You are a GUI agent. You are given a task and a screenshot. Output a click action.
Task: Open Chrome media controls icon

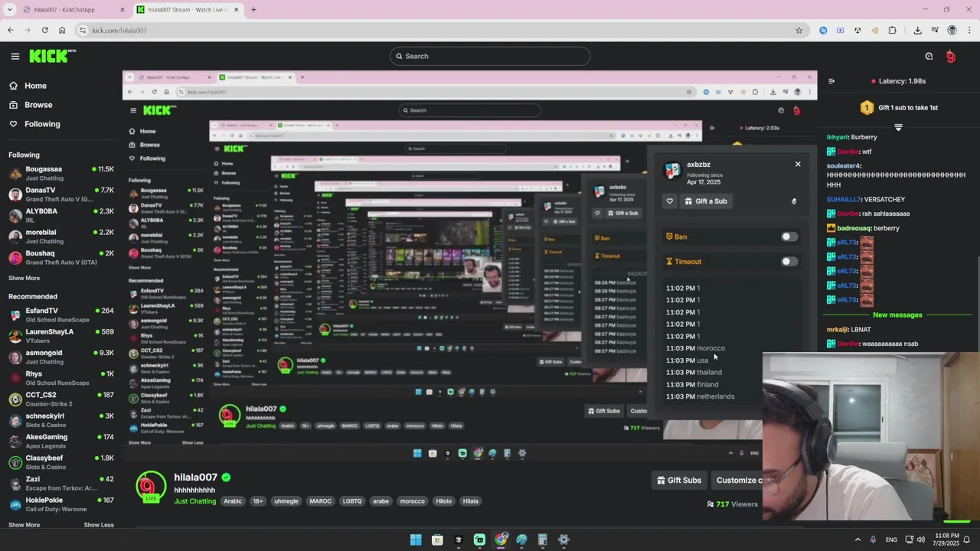pos(935,31)
